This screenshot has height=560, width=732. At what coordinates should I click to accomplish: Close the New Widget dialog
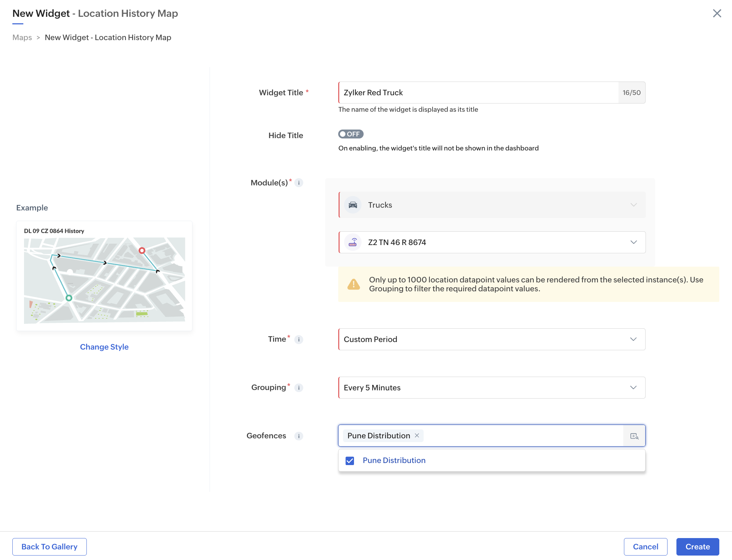tap(717, 13)
